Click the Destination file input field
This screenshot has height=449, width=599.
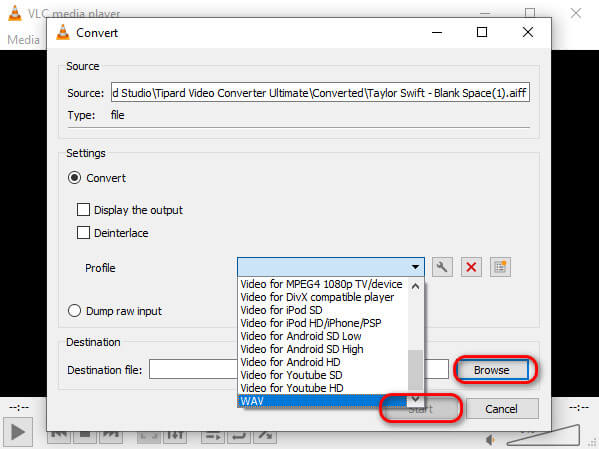coord(298,369)
